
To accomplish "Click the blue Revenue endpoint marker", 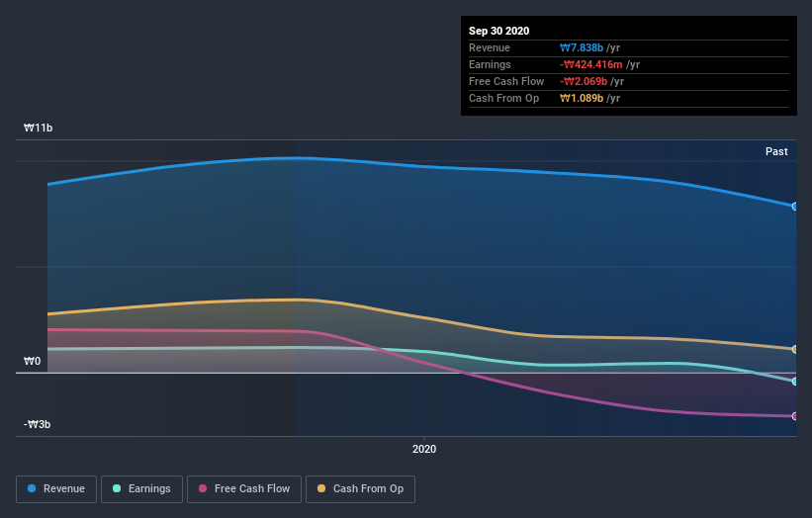I will [x=795, y=207].
